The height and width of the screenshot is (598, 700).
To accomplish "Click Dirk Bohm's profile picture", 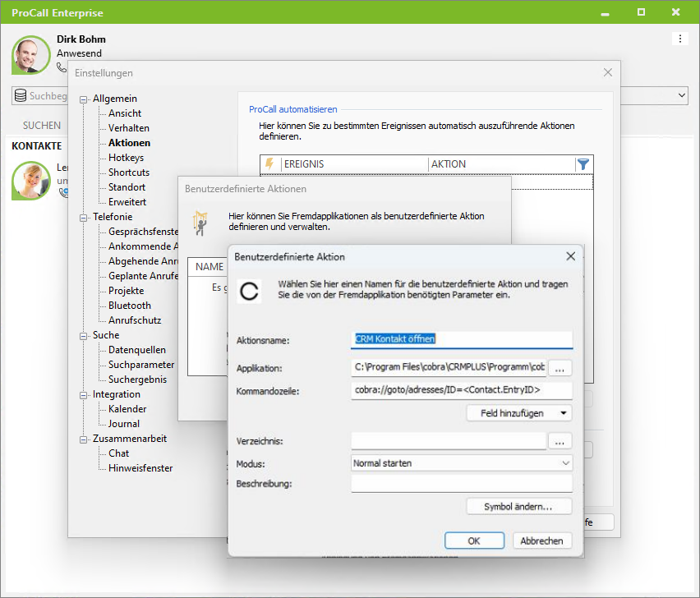I will tap(31, 55).
